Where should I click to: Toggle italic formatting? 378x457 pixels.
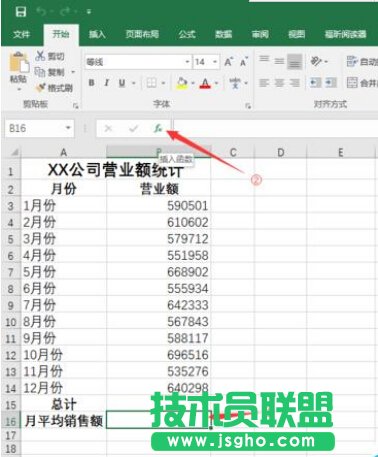107,83
